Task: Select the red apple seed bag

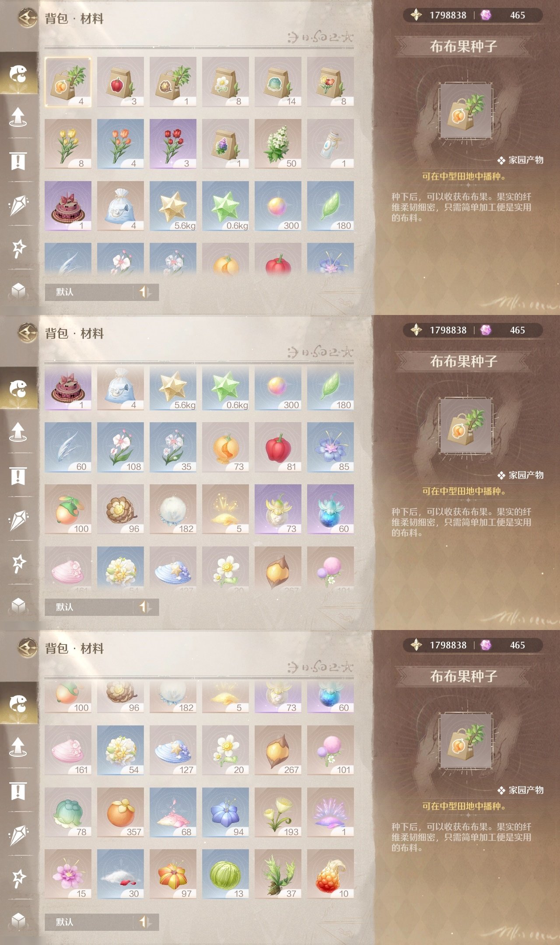Action: point(120,82)
